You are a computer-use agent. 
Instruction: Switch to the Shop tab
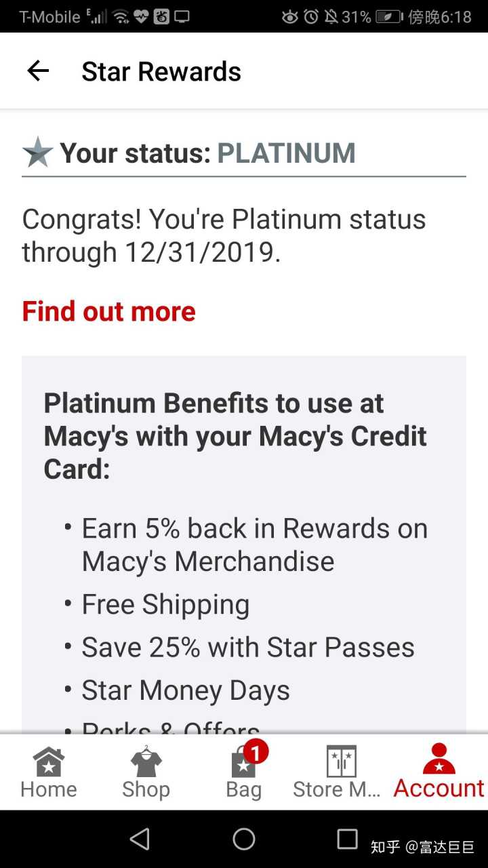pyautogui.click(x=146, y=773)
